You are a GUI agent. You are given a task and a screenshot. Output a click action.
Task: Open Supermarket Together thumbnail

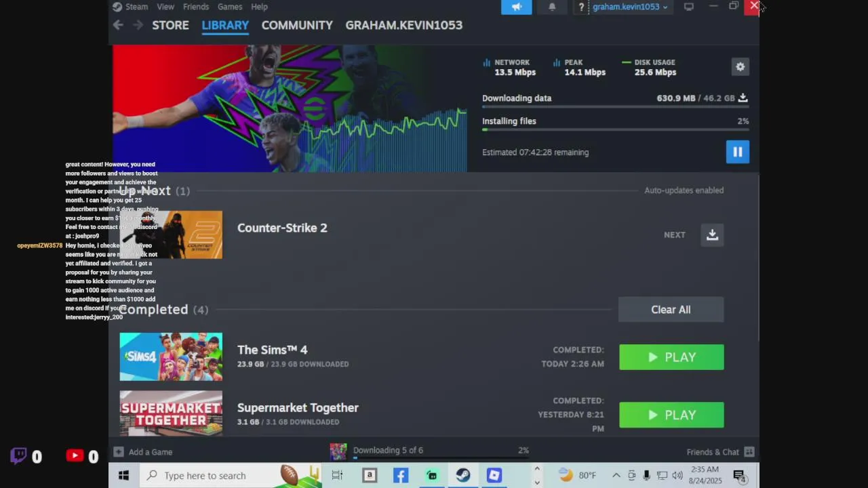pyautogui.click(x=171, y=413)
